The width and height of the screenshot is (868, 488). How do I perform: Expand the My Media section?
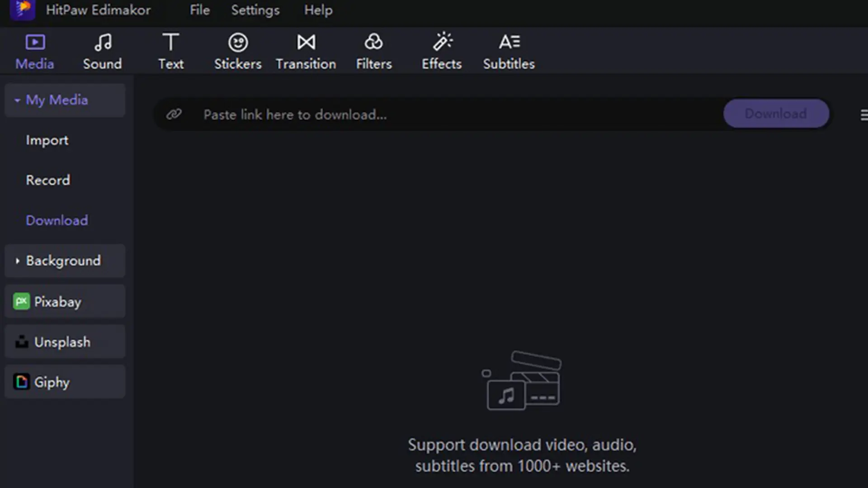(17, 100)
